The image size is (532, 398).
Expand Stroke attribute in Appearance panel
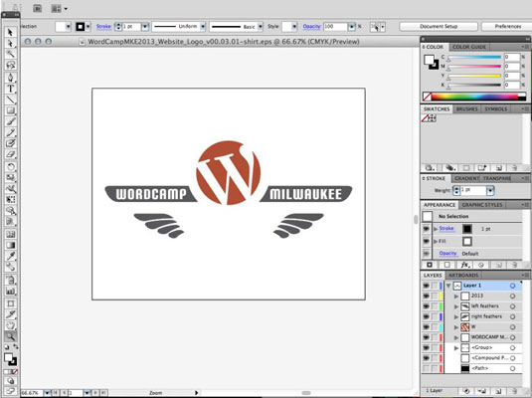tap(436, 229)
